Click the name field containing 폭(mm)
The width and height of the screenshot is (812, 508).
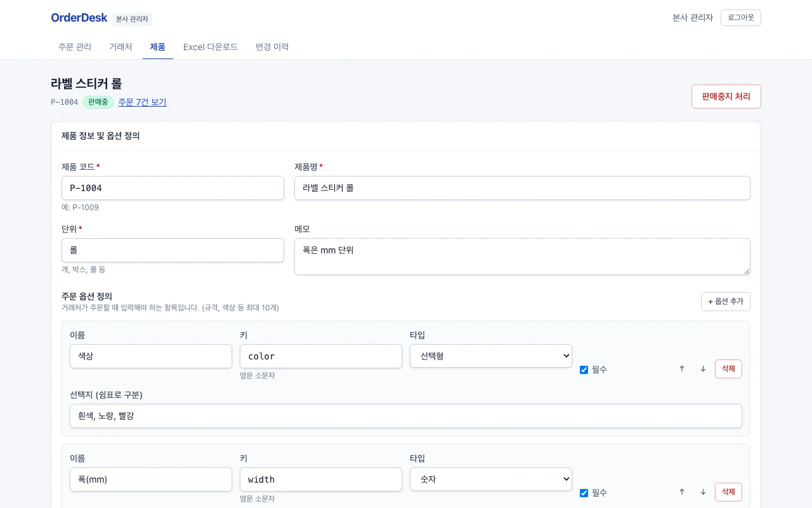coord(151,479)
